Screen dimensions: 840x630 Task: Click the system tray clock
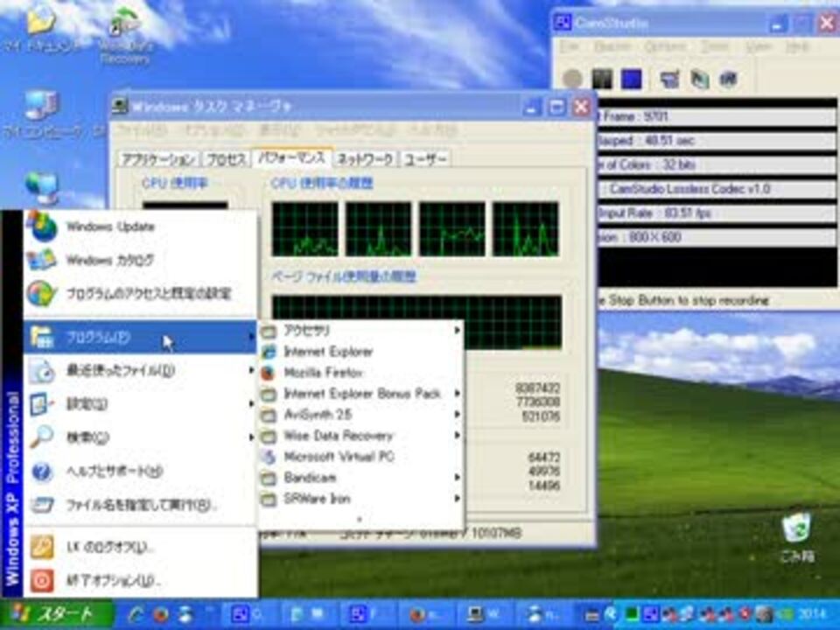click(x=814, y=614)
